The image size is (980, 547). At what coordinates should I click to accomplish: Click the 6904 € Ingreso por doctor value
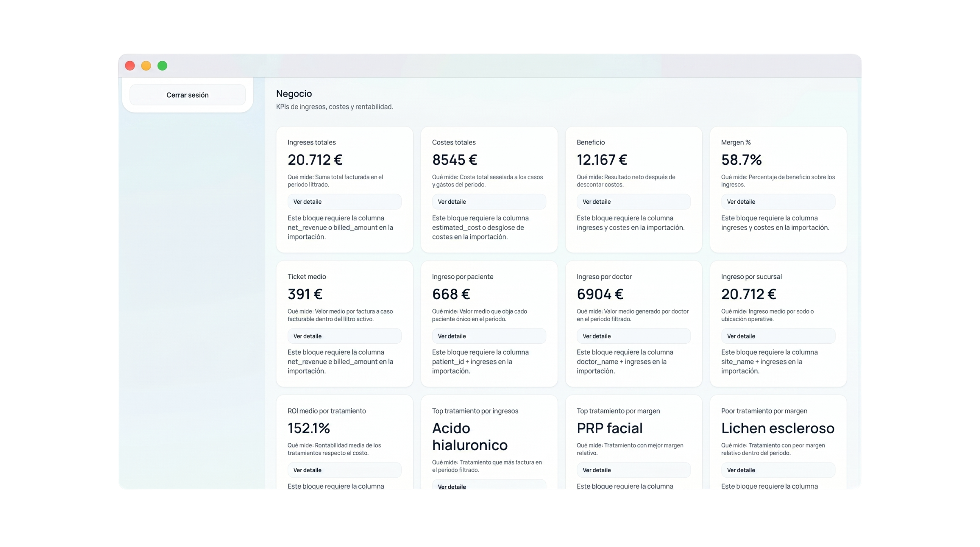pos(600,294)
